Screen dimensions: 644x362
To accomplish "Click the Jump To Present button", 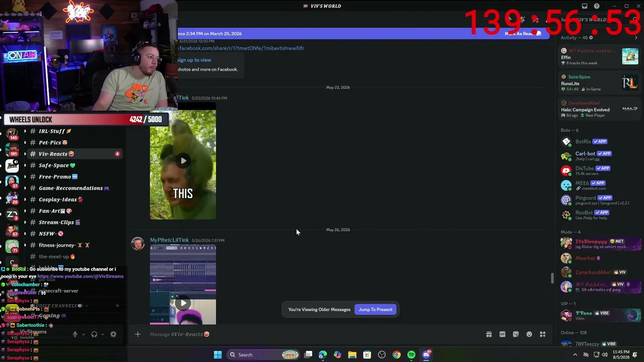I will point(375,310).
